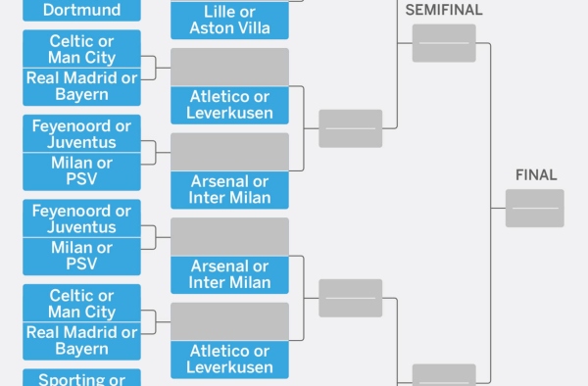Click the FINAL heading label
Viewport: 588px width, 386px height.
[x=536, y=175]
